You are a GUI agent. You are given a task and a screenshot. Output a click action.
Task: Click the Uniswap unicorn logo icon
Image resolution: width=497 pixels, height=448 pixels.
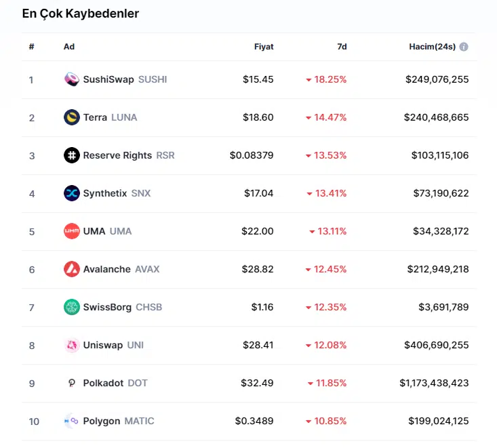tap(71, 345)
